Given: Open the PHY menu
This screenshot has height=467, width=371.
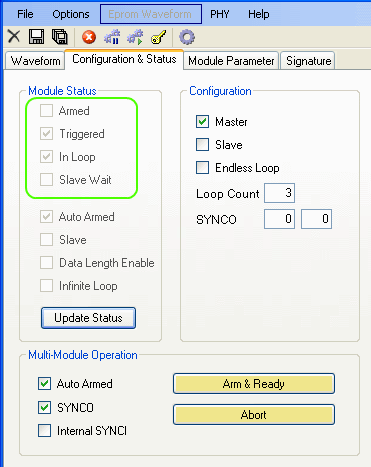Looking at the screenshot, I should pos(220,14).
